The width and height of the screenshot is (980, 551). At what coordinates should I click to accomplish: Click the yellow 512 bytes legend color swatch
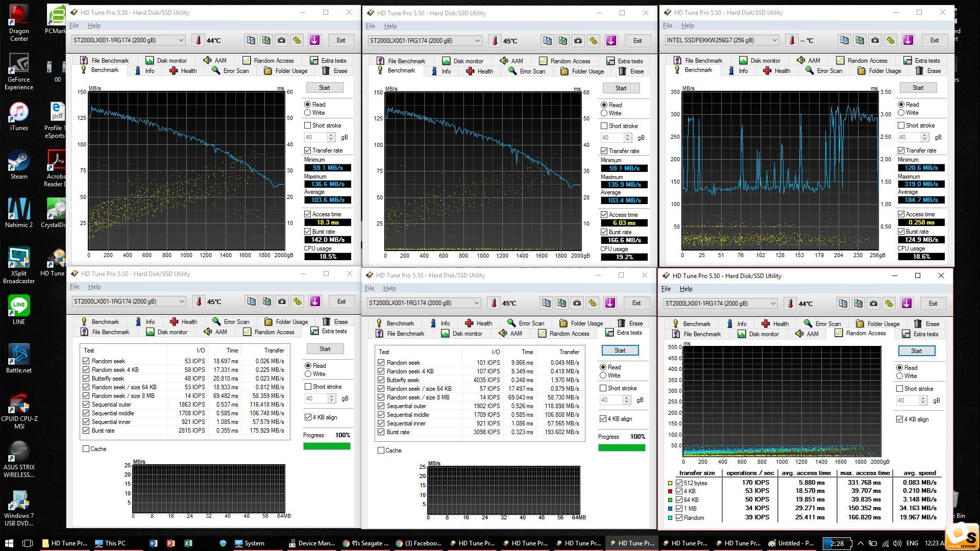670,483
